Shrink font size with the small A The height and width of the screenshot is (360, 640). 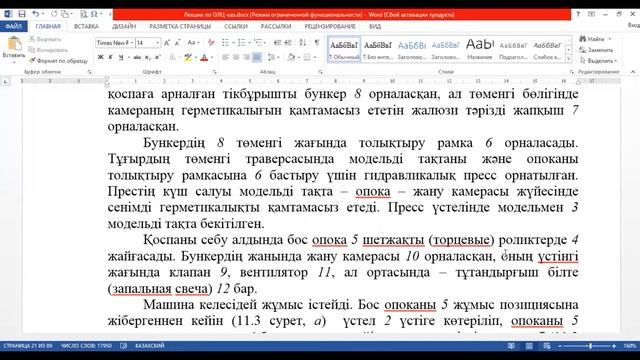pyautogui.click(x=177, y=42)
